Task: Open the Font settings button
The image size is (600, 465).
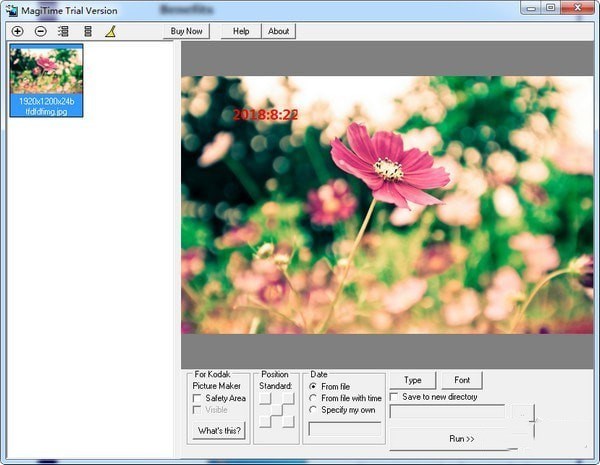Action: [x=462, y=380]
